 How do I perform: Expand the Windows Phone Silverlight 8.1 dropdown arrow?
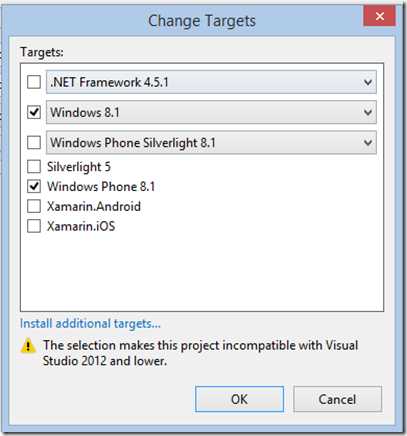(x=368, y=143)
